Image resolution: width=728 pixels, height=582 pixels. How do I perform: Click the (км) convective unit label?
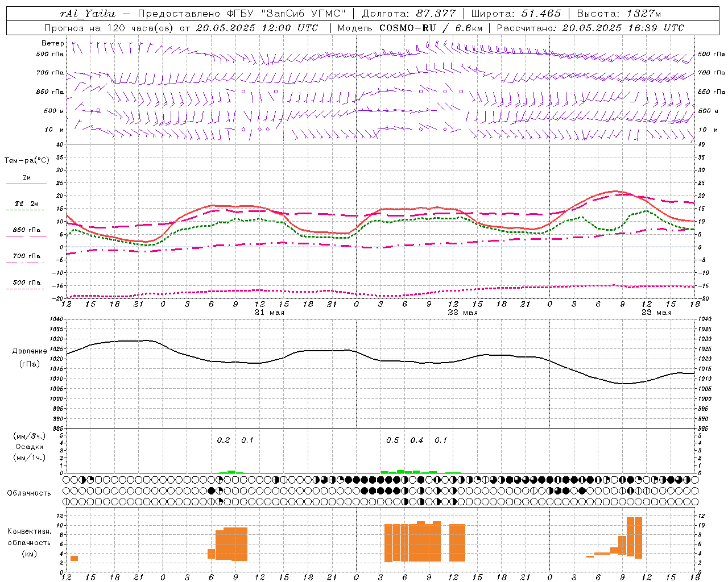[x=29, y=554]
